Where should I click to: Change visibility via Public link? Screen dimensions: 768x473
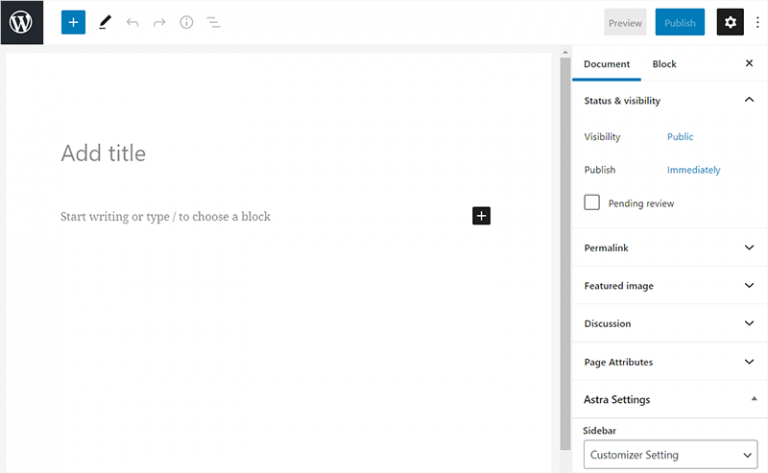680,137
